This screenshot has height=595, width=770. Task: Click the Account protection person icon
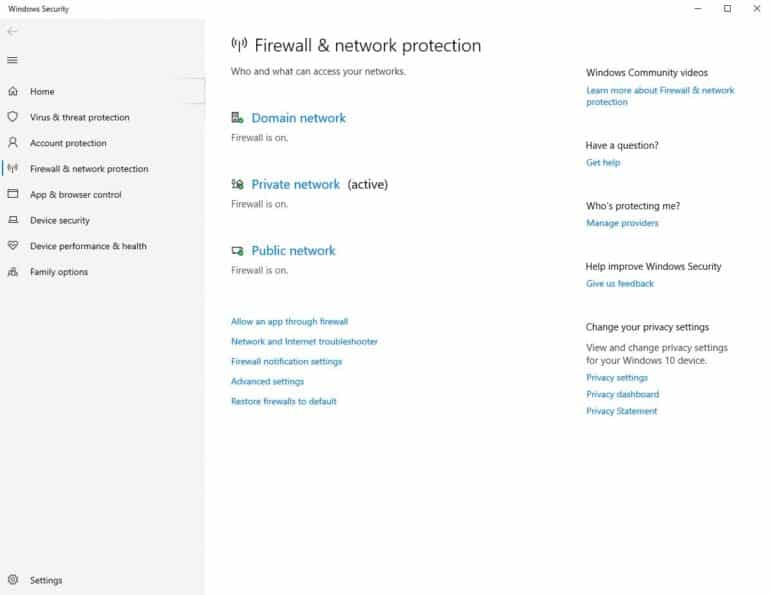(12, 143)
